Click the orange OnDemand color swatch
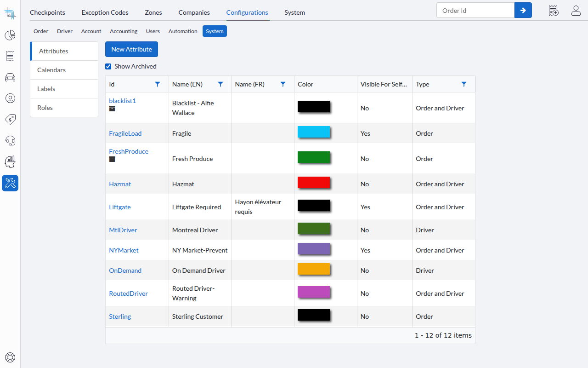The image size is (588, 368). coord(314,269)
